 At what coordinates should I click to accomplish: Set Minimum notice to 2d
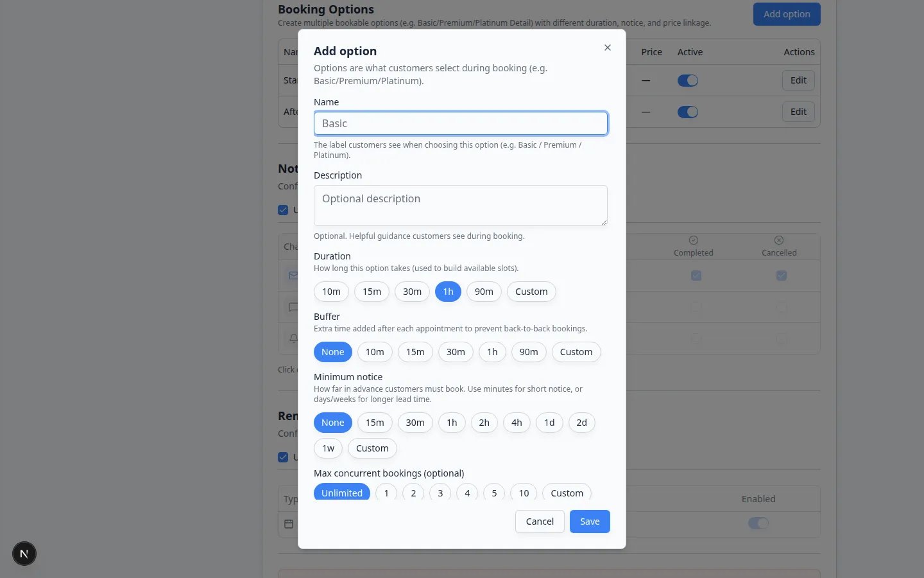[x=581, y=423]
